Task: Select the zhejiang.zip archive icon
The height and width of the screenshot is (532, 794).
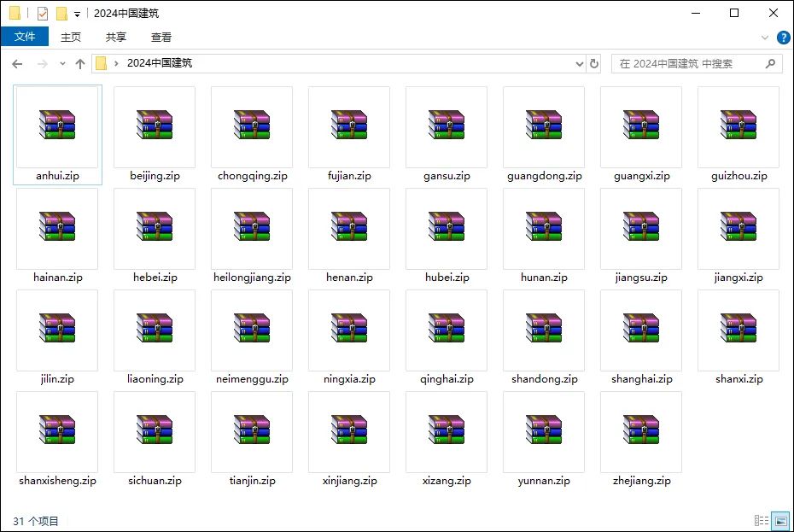Action: 640,430
